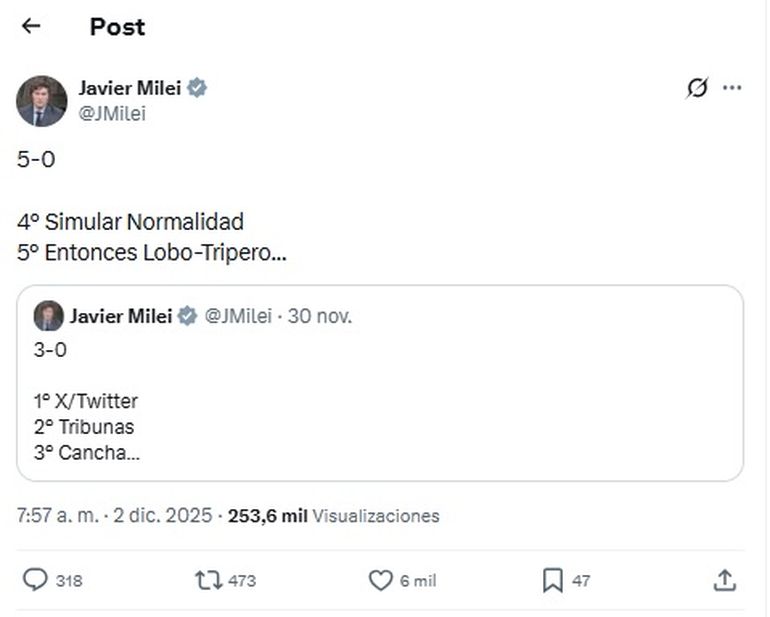Image resolution: width=770 pixels, height=617 pixels.
Task: Repost this post using the retweet icon
Action: [x=208, y=580]
